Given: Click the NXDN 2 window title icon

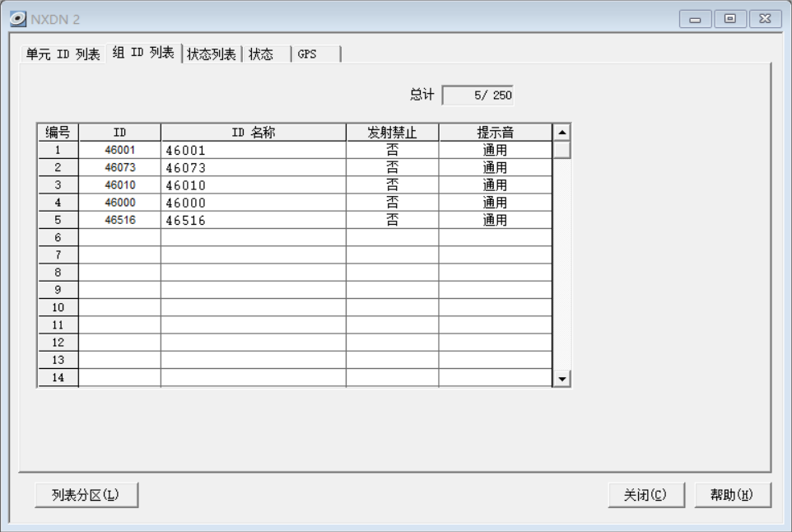Looking at the screenshot, I should (x=18, y=19).
